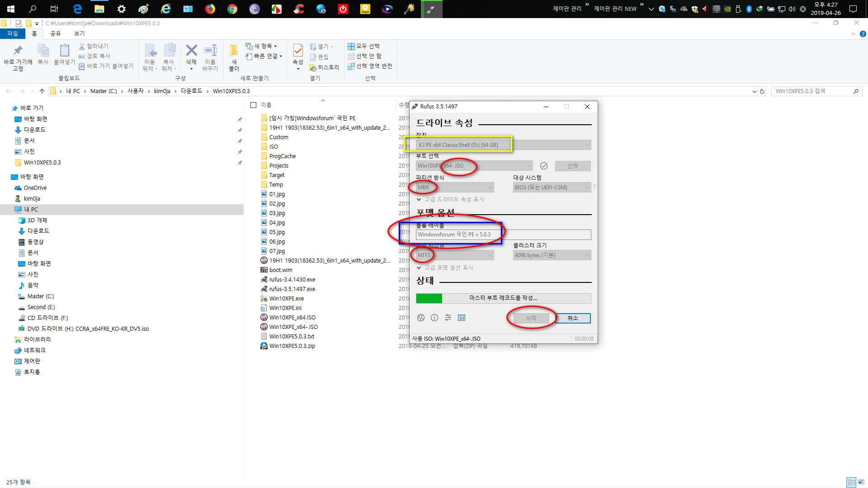Select the Win10XPE5.0.3.zip file

(292, 346)
